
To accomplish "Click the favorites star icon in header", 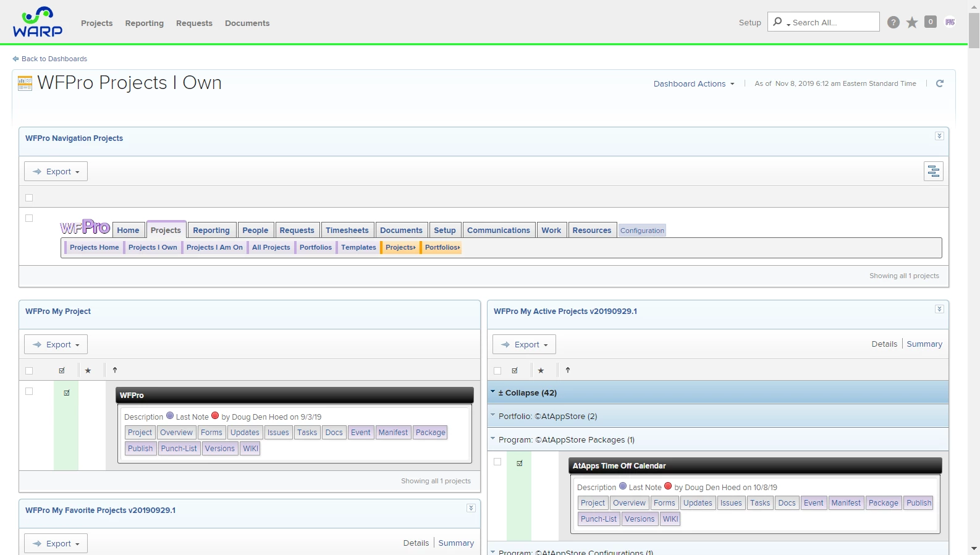I will pos(911,23).
